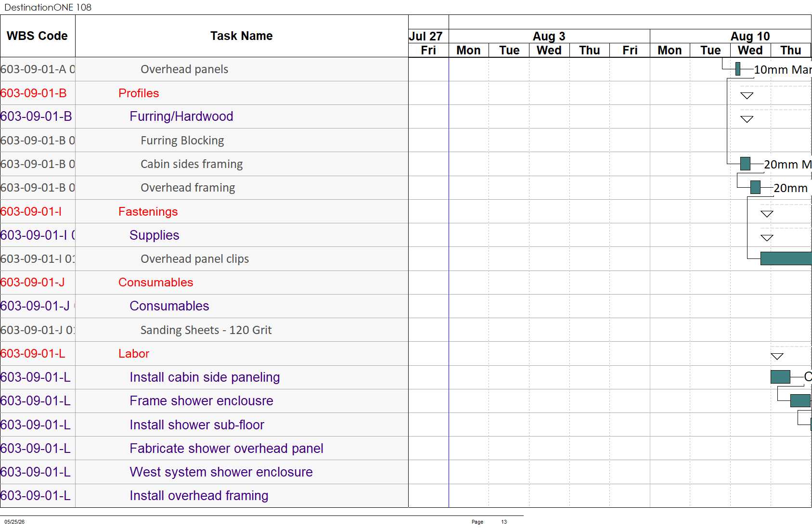Click WBS code 603-09-01-I in red
The image size is (812, 528).
click(x=31, y=211)
